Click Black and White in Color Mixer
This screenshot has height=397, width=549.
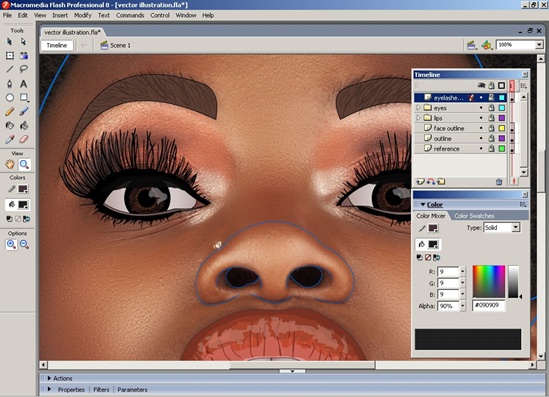click(419, 258)
